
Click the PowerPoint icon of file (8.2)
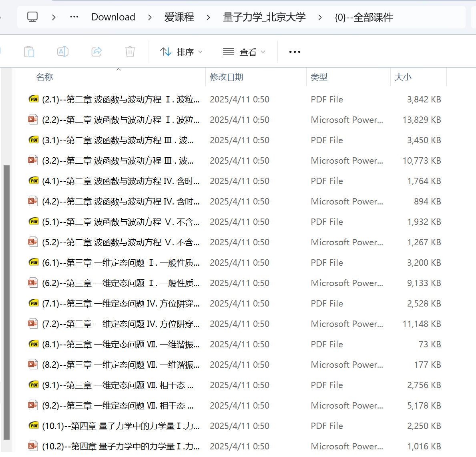(x=33, y=364)
